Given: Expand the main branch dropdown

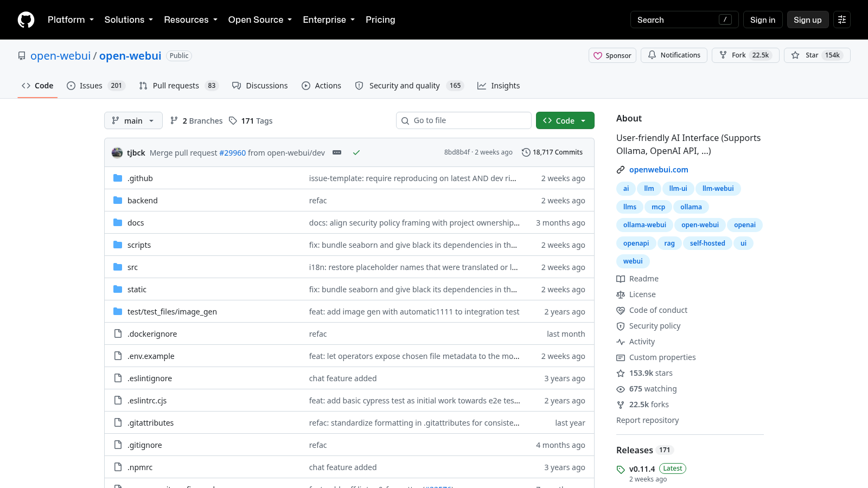Looking at the screenshot, I should tap(133, 120).
